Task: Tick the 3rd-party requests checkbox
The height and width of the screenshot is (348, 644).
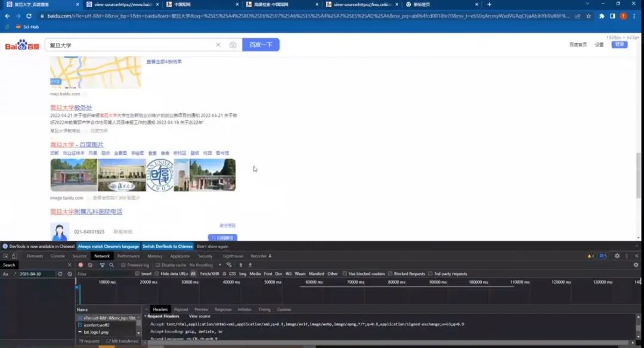Action: 430,274
